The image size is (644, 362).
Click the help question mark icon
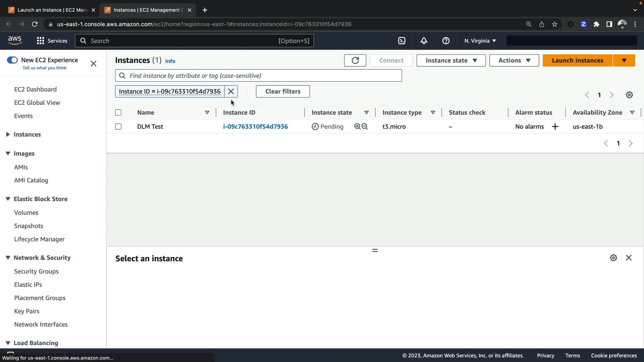click(446, 41)
